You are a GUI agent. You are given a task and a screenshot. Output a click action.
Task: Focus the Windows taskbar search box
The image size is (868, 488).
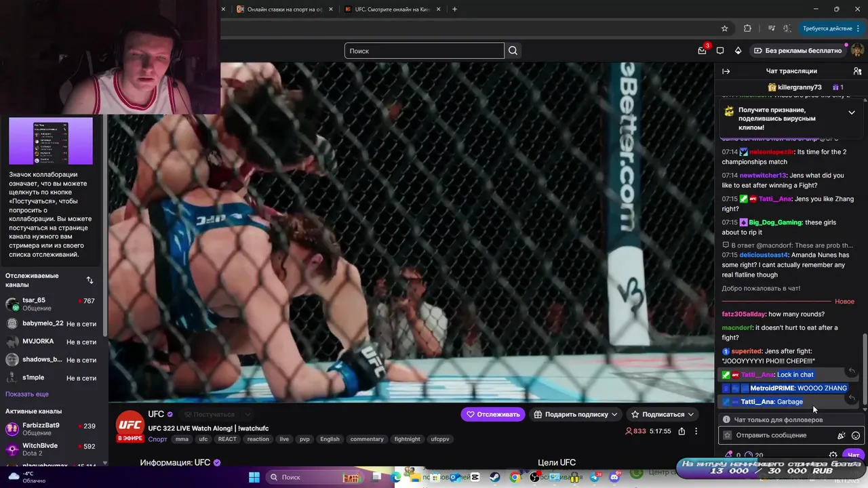tap(316, 477)
